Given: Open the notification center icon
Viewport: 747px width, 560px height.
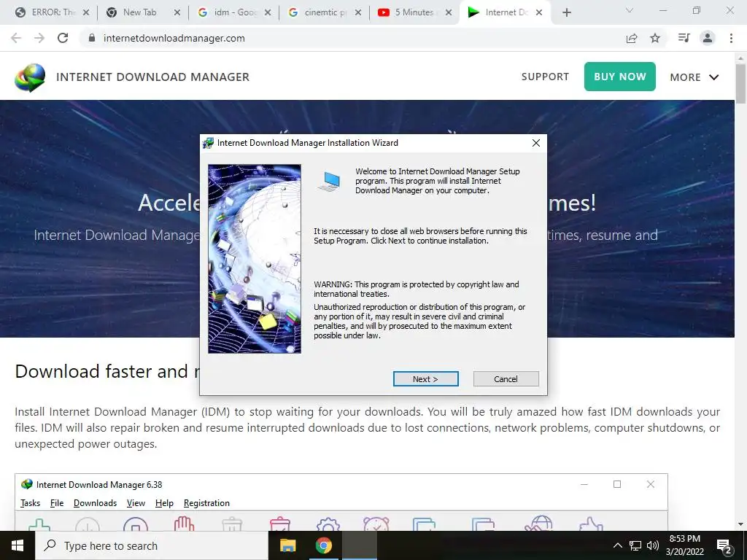Looking at the screenshot, I should point(724,545).
